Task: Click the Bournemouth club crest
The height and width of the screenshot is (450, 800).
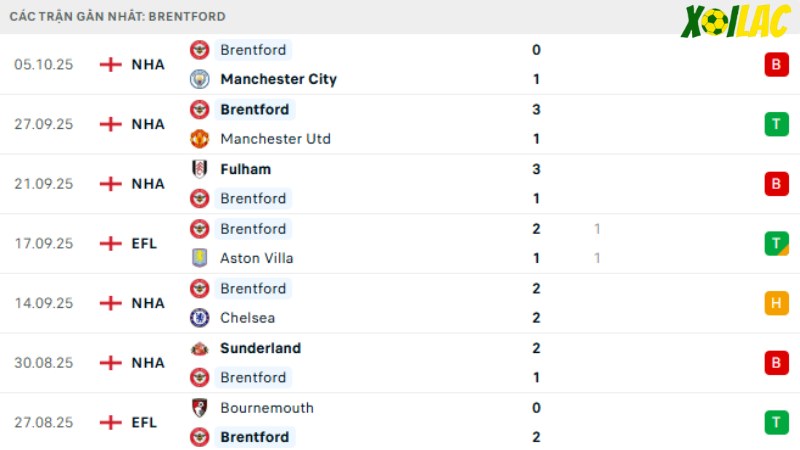Action: [x=199, y=408]
